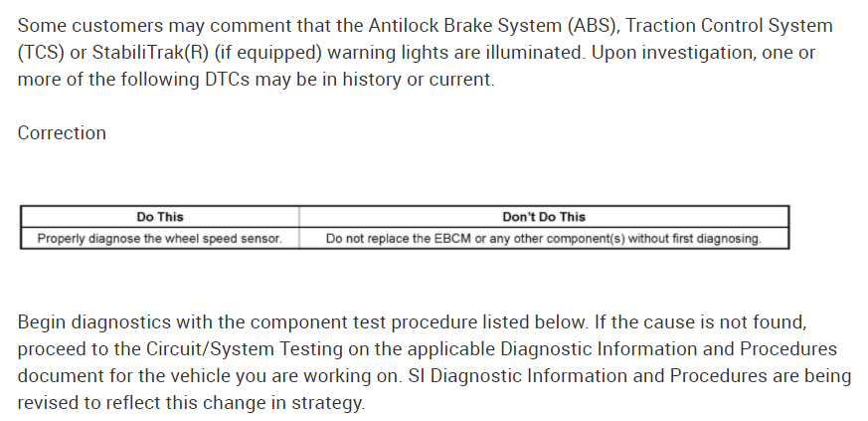The width and height of the screenshot is (868, 421).
Task: Click the "Properly diagnose the wheel speed sensor" cell
Action: click(159, 239)
